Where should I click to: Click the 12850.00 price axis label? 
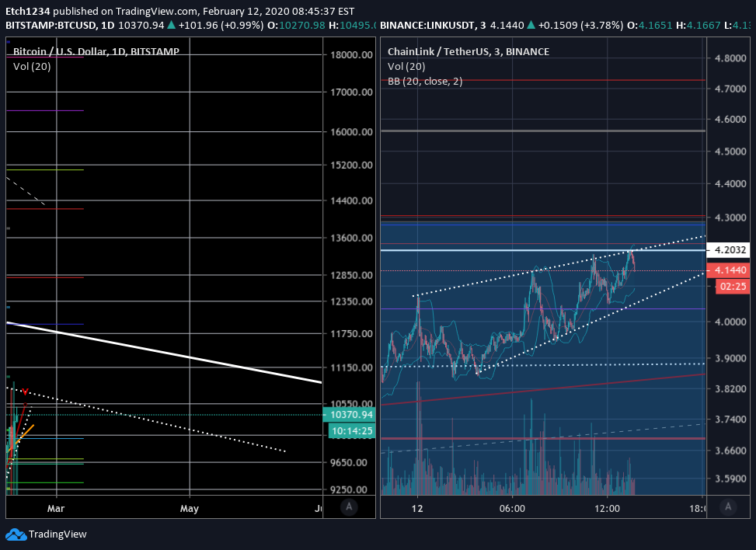(351, 275)
